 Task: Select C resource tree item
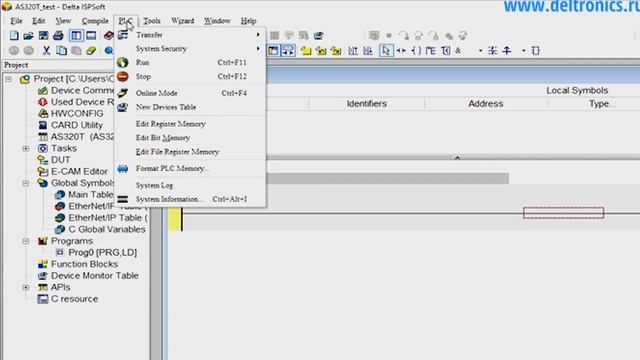tap(74, 299)
